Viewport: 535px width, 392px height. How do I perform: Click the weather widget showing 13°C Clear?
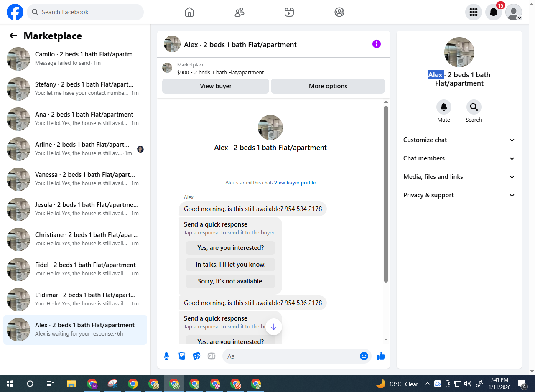pyautogui.click(x=397, y=384)
